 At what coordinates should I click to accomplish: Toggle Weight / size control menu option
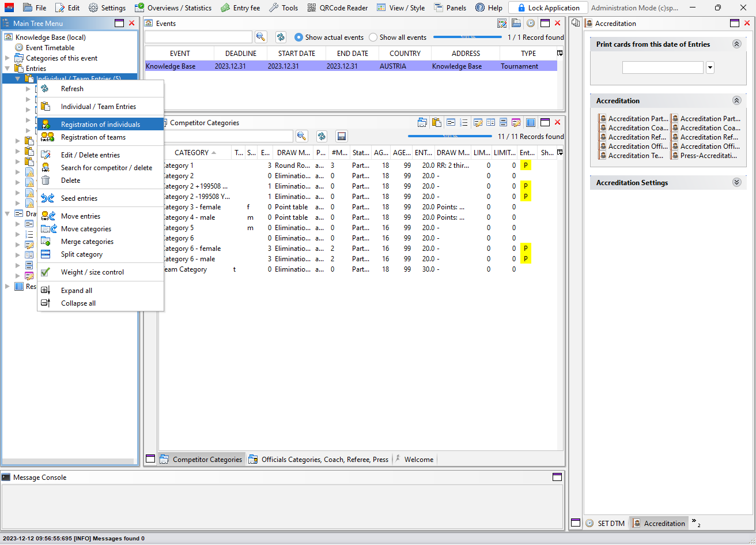pos(92,272)
